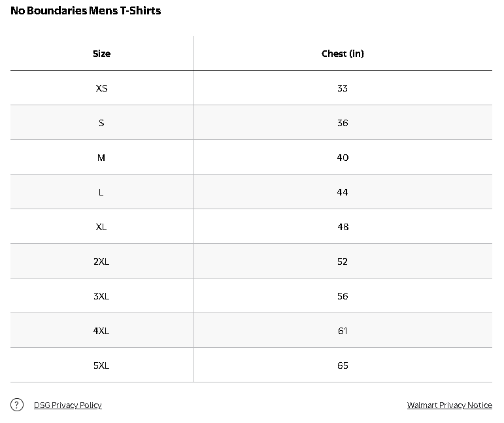504x423 pixels.
Task: Click the Size column header
Action: pyautogui.click(x=101, y=54)
